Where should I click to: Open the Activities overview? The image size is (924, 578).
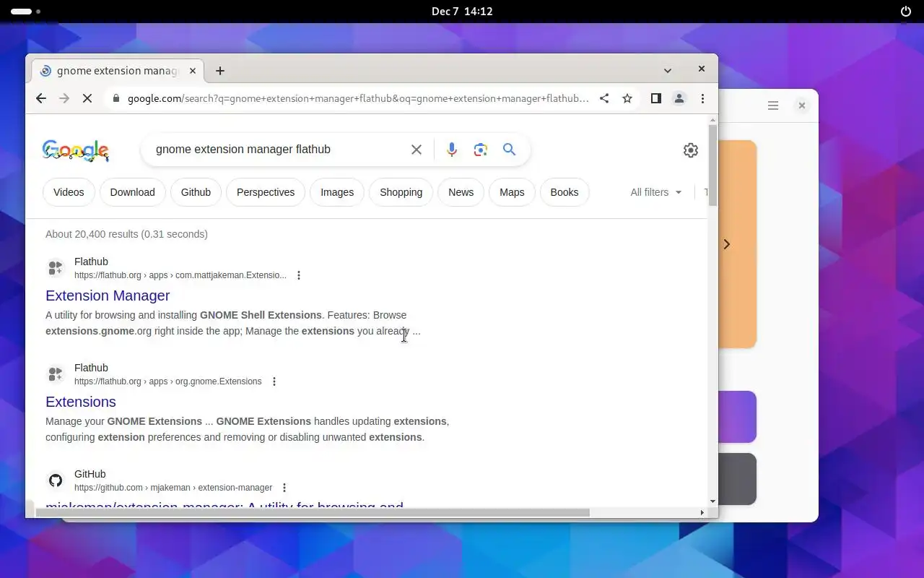point(26,12)
